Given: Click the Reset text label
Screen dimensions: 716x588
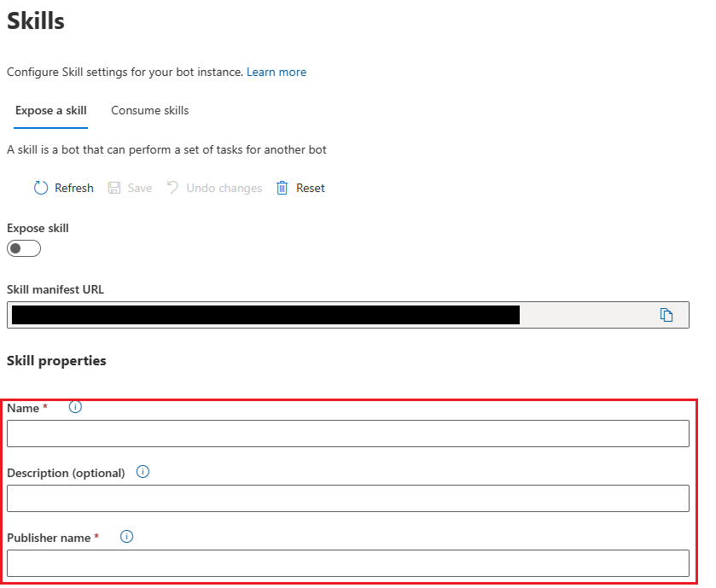Looking at the screenshot, I should [311, 188].
